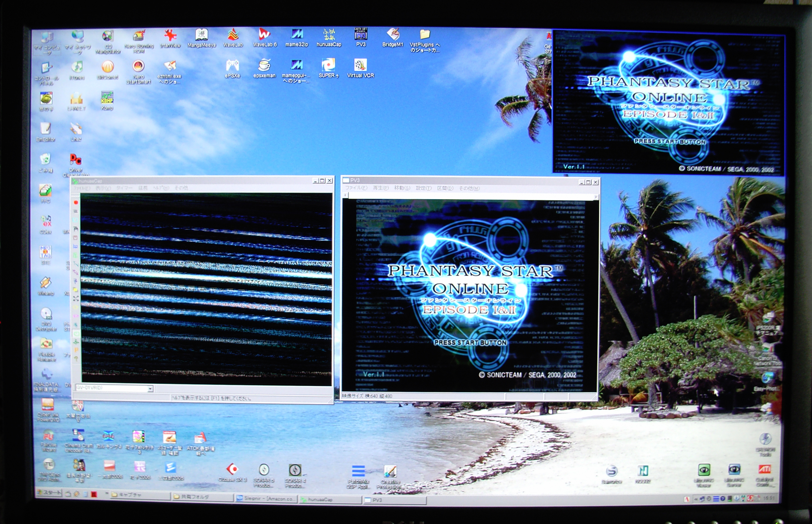The image size is (812, 524).
Task: Switch to hunuaaCap from the taskbar
Action: [330, 499]
